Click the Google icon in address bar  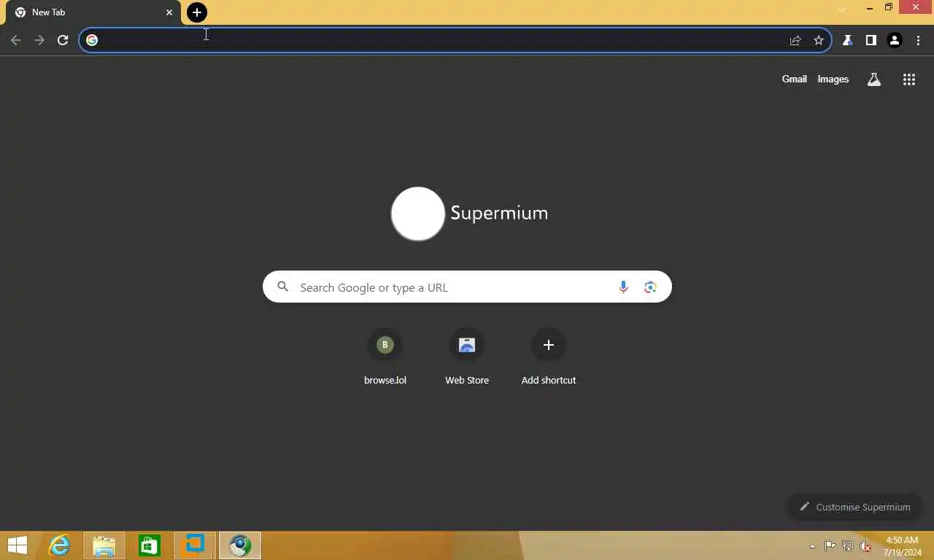[92, 40]
